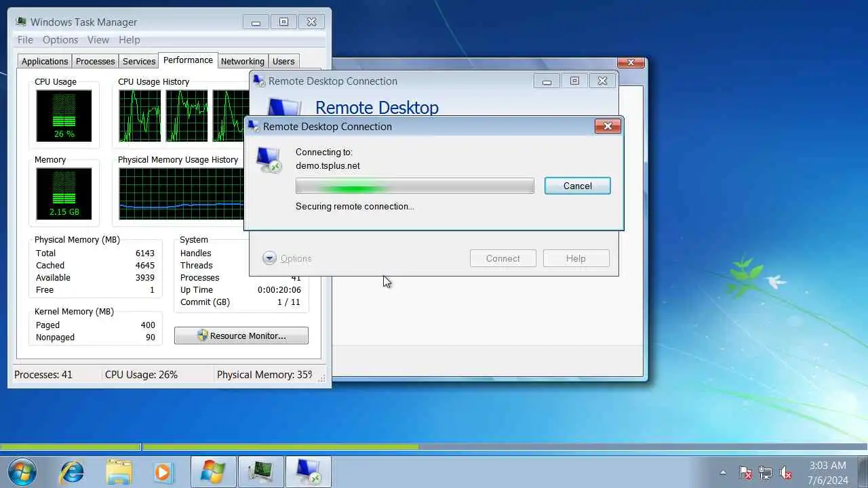Switch to the Services tab
The image size is (868, 488).
pyautogui.click(x=139, y=61)
